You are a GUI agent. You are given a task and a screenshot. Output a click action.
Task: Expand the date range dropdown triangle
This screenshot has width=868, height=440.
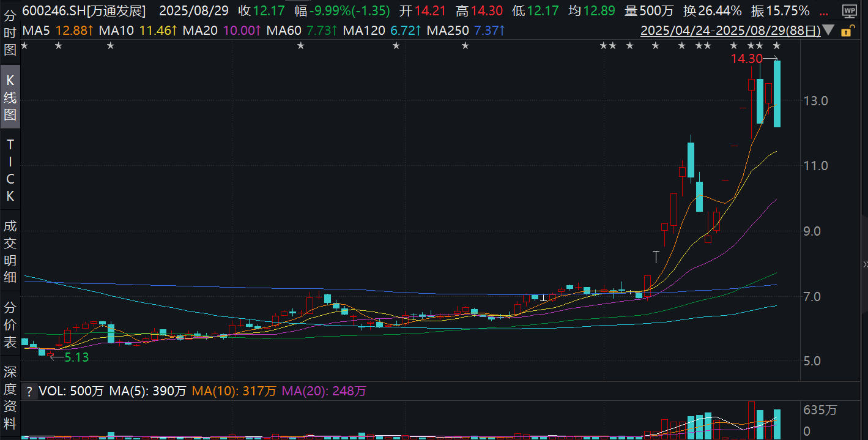tap(828, 31)
